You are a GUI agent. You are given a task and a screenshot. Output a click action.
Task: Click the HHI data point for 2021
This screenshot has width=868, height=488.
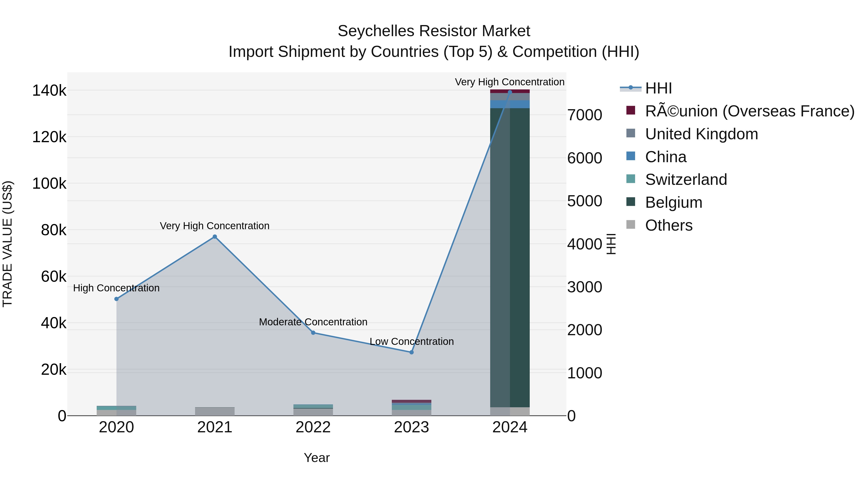click(215, 237)
